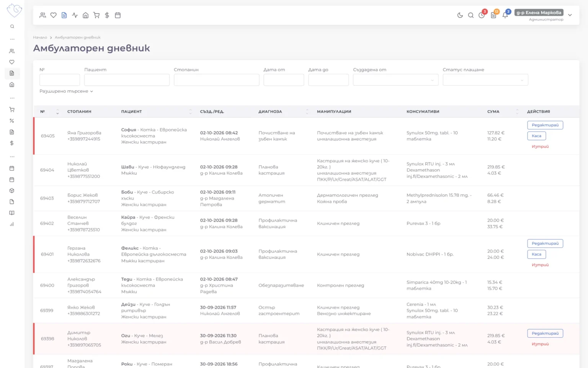
Task: Sort the table by the Сума column
Action: click(517, 112)
